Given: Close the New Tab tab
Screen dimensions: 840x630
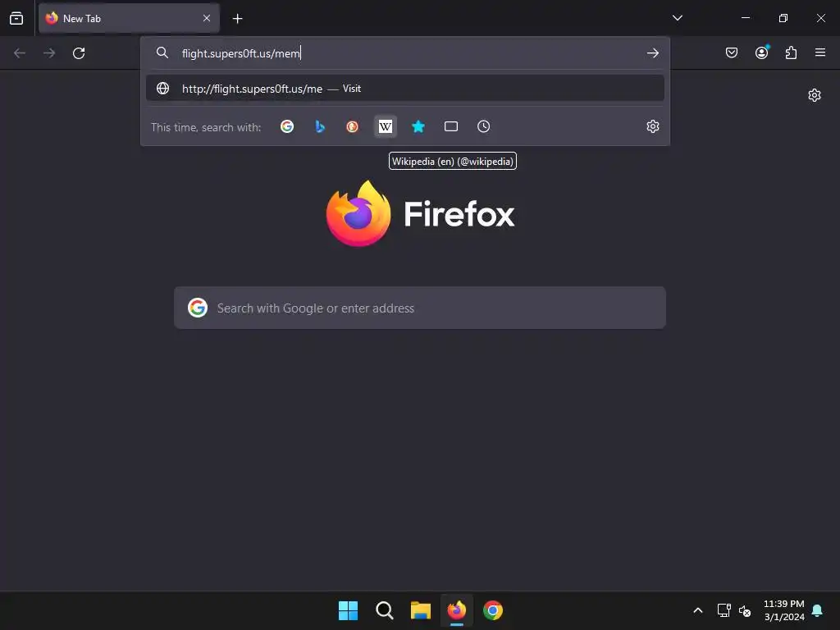Looking at the screenshot, I should click(207, 18).
